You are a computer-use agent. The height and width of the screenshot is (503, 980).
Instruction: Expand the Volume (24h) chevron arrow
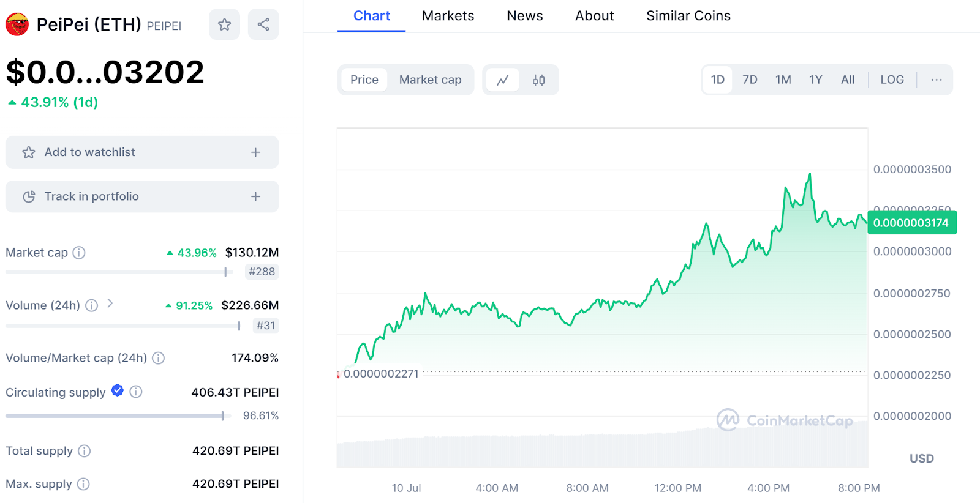(110, 303)
